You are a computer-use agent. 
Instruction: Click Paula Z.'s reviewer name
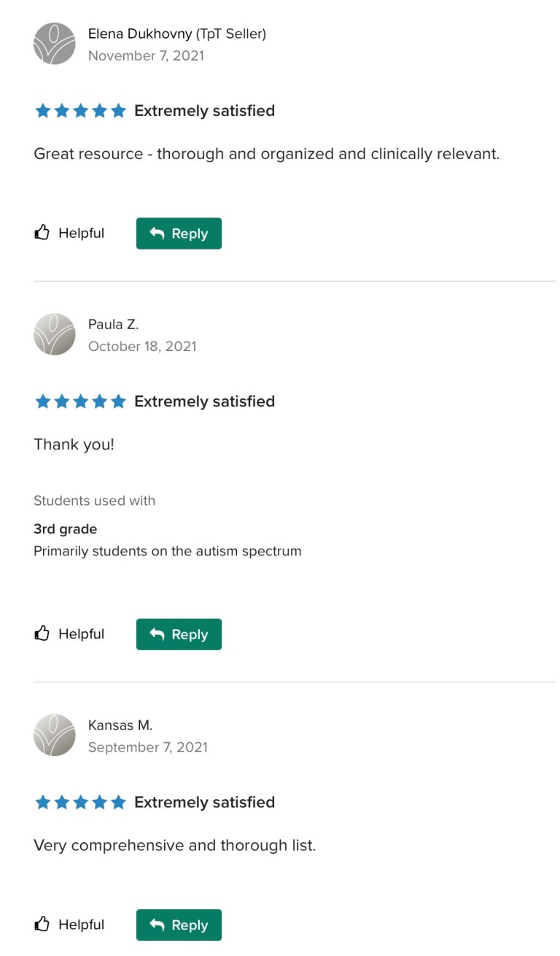(x=114, y=324)
